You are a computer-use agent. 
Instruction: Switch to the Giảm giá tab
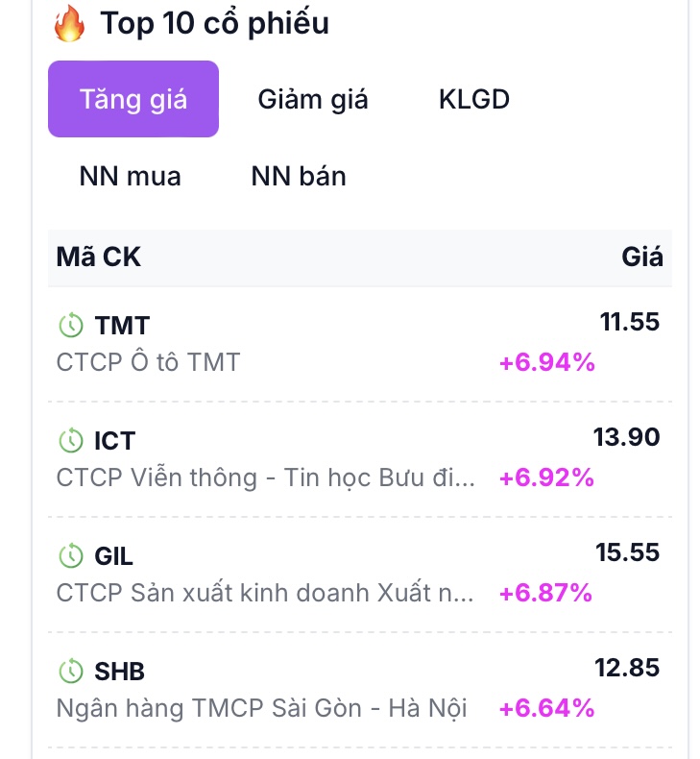pyautogui.click(x=312, y=99)
